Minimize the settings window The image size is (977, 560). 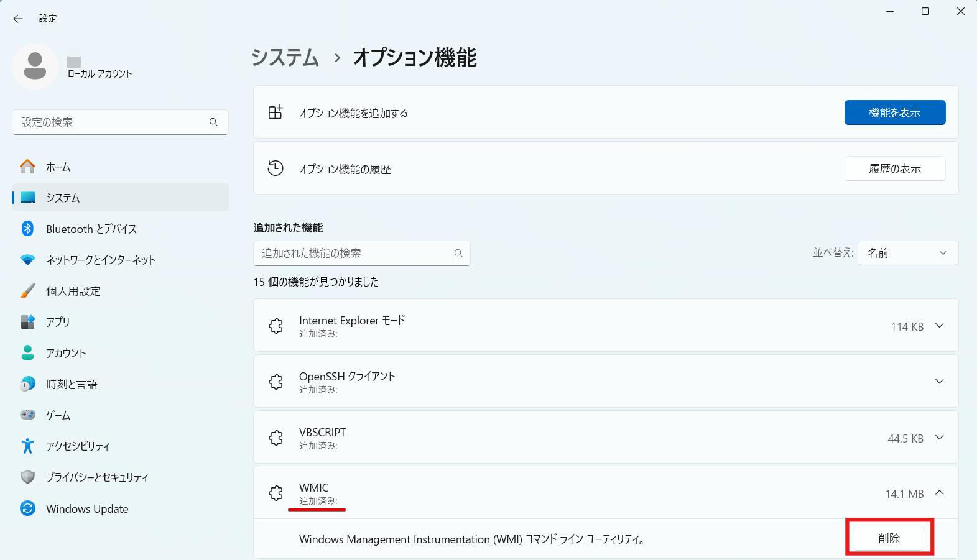coord(890,11)
